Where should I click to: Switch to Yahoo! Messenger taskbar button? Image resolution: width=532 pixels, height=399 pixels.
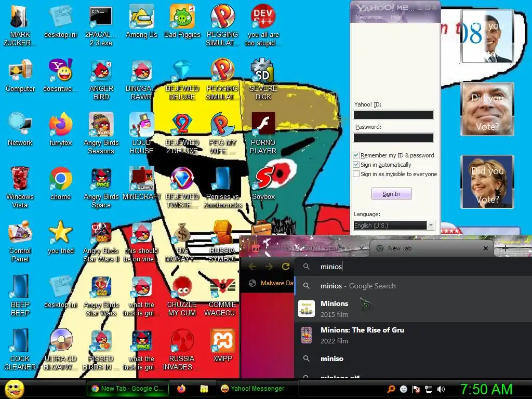(x=257, y=389)
